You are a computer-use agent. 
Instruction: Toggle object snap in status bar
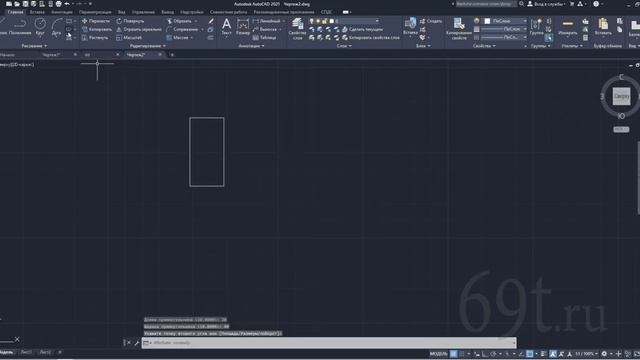click(x=529, y=354)
